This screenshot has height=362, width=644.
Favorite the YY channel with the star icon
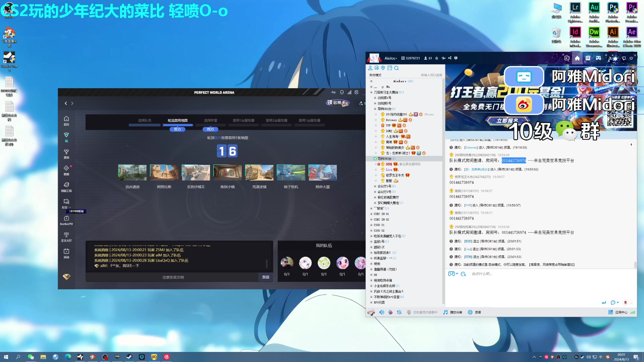coord(437,58)
